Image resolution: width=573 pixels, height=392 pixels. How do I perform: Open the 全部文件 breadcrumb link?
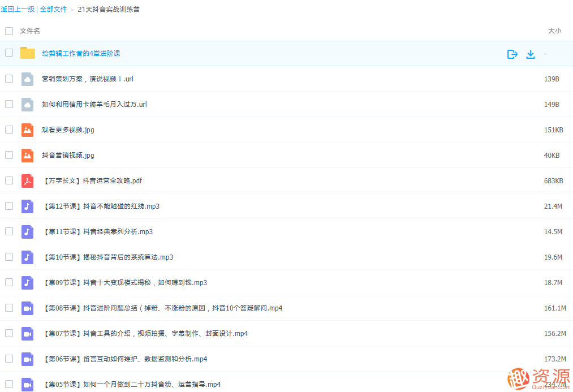(53, 10)
